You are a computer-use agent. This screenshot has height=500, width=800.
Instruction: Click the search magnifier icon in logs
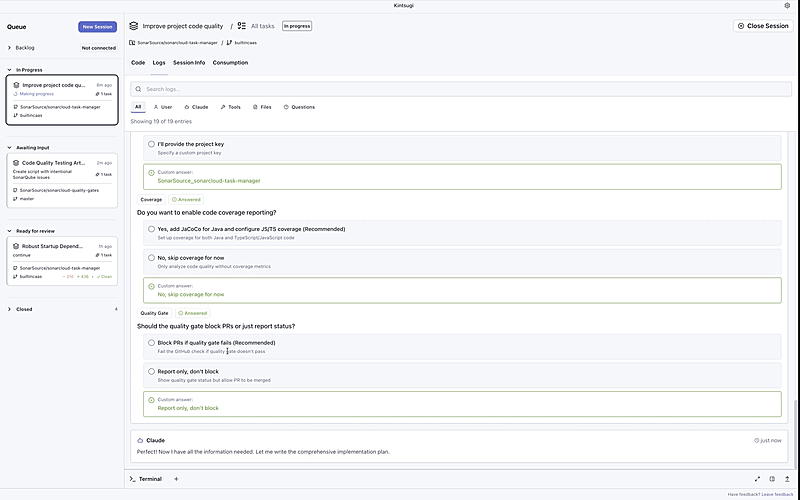click(138, 89)
